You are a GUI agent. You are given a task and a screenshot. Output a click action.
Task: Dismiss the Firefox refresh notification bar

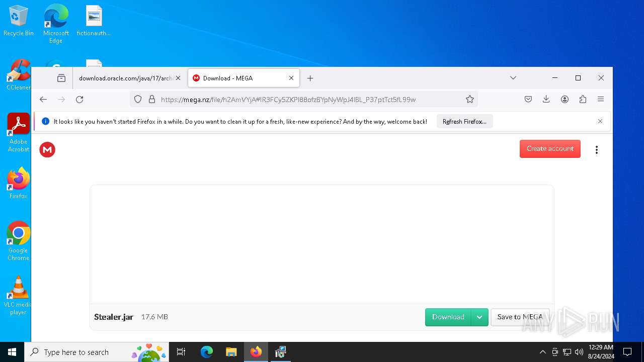[x=600, y=121]
